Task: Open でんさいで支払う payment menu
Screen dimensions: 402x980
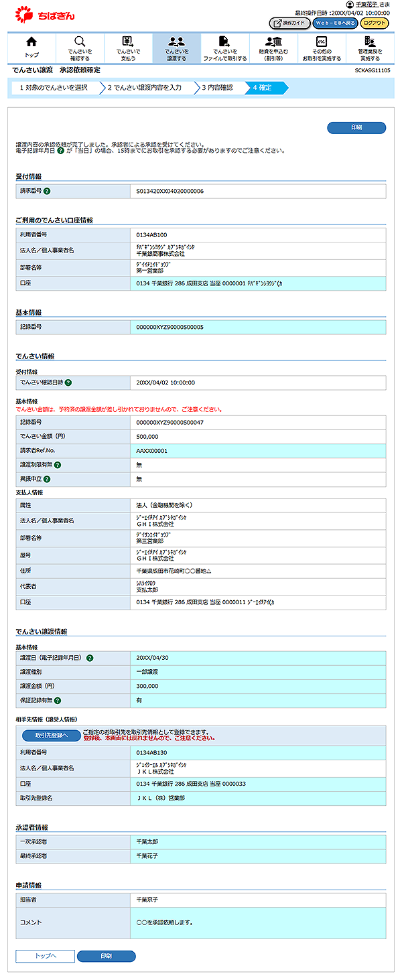Action: pos(128,48)
